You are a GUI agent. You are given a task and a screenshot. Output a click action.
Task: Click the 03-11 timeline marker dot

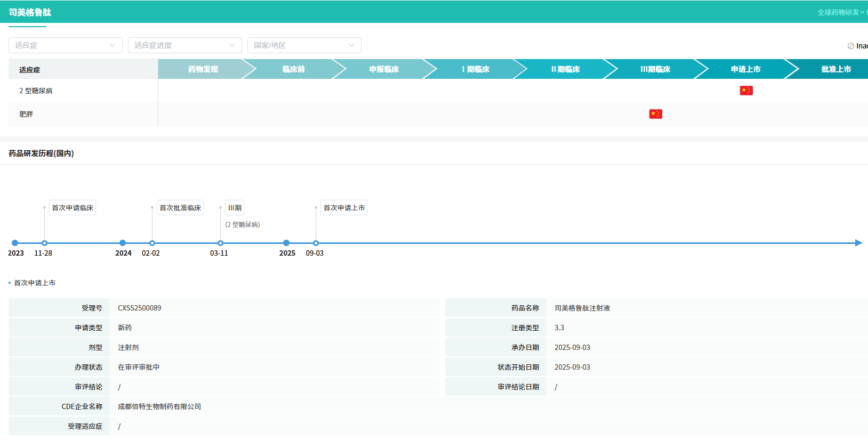coord(220,243)
